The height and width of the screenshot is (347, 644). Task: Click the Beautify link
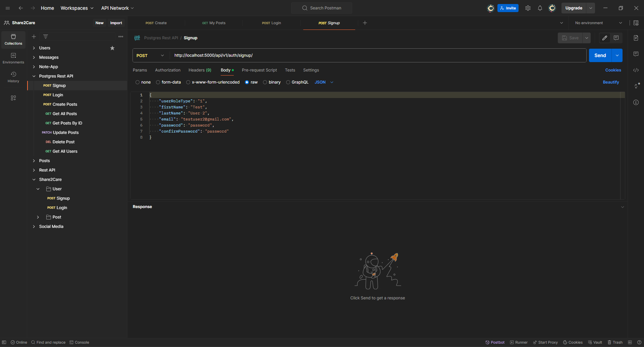point(611,82)
